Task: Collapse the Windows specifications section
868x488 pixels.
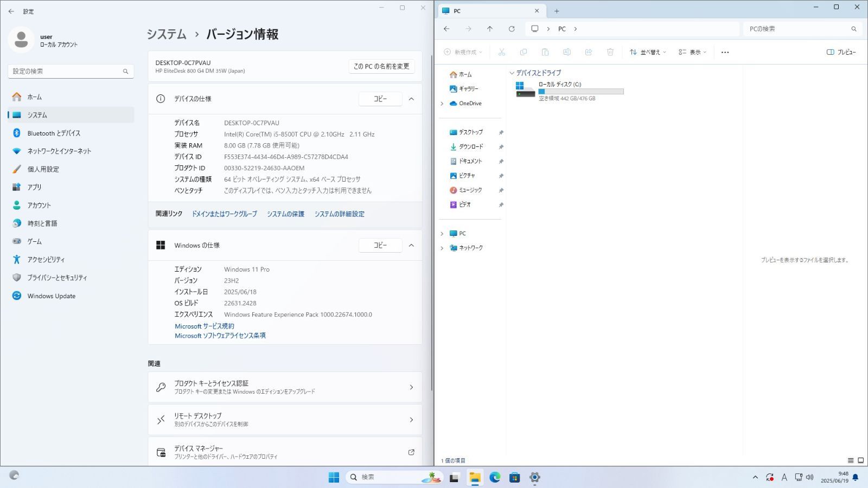Action: click(411, 245)
